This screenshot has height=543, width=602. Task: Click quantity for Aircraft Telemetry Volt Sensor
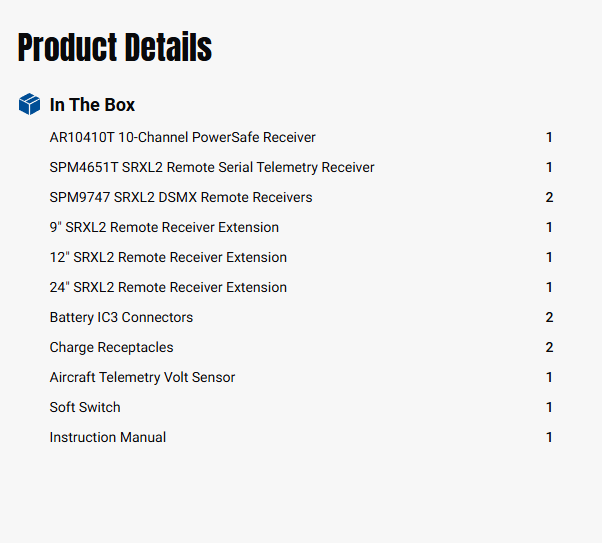click(549, 377)
